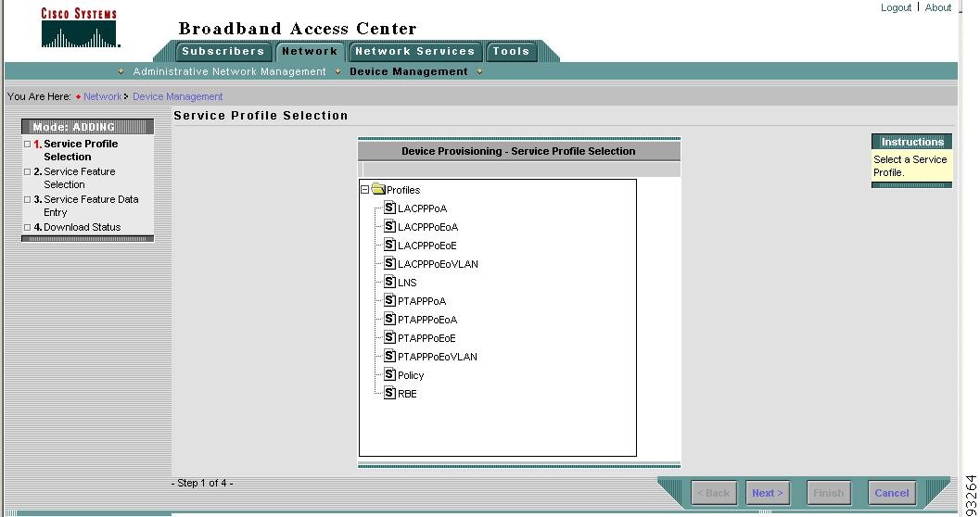
Task: Click the S icon beside LACPPPoEoVLAN
Action: point(389,263)
